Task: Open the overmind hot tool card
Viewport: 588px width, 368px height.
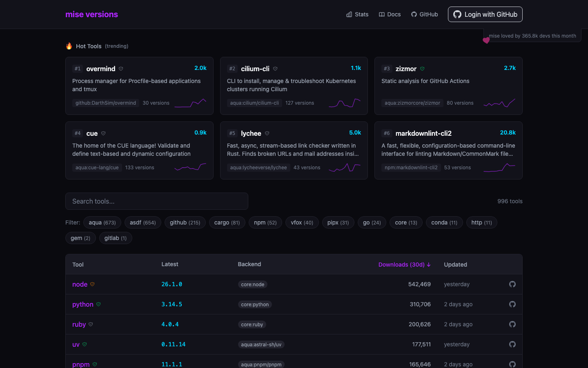Action: coord(139,86)
